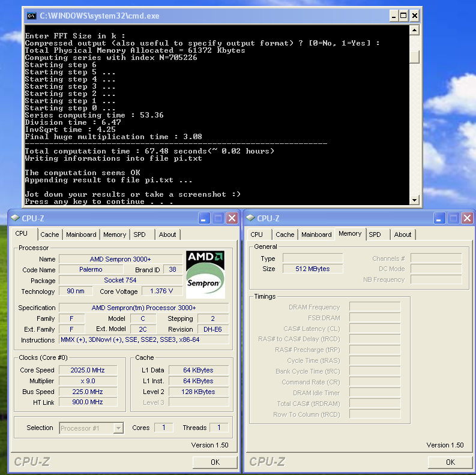The height and width of the screenshot is (475, 476).
Task: Click the Level 2 value '128 KBytes'
Action: tap(199, 392)
